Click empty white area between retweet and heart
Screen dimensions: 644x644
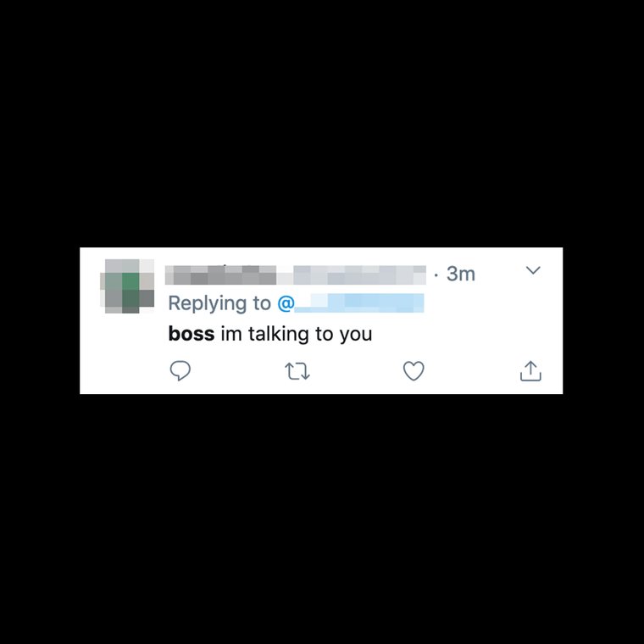pos(357,371)
